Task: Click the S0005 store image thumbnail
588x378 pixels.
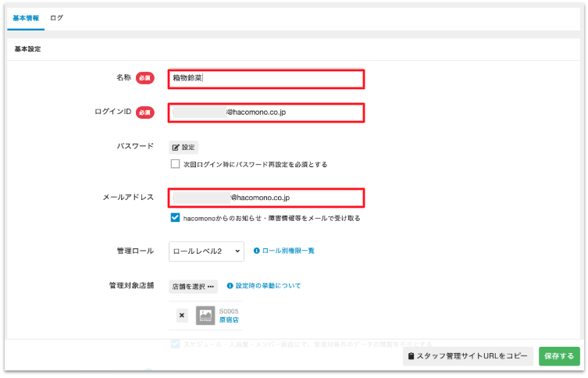Action: pyautogui.click(x=205, y=316)
